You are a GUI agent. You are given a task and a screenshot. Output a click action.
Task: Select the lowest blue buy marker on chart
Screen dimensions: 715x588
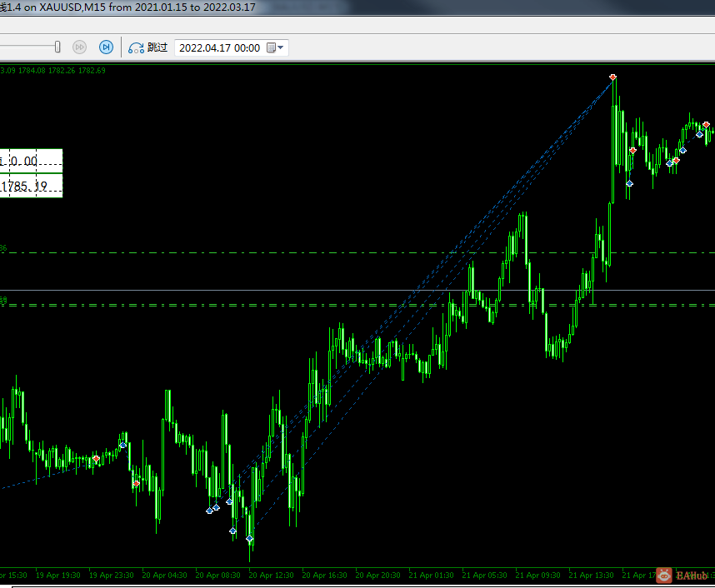click(x=249, y=539)
